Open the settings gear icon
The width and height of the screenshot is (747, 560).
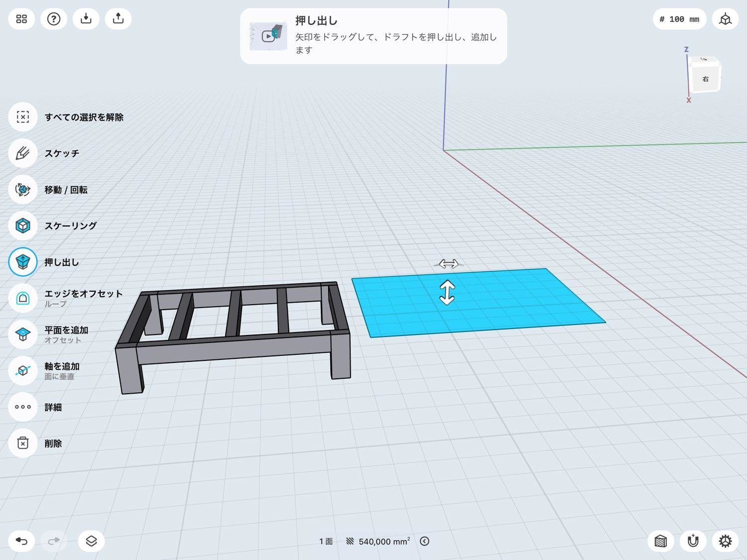[725, 541]
